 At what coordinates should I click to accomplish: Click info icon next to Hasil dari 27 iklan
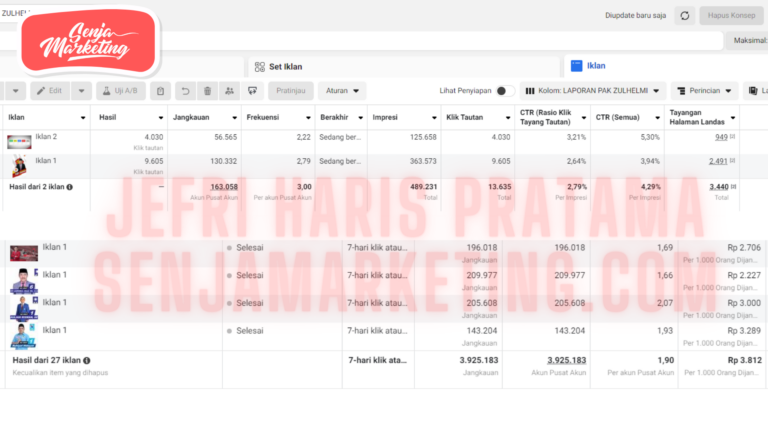point(87,360)
